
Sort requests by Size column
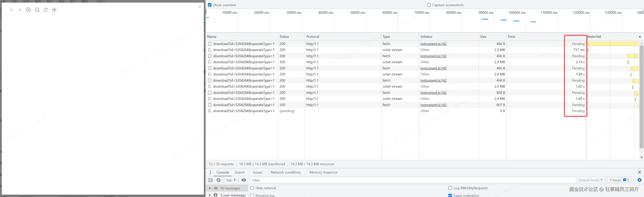point(493,36)
